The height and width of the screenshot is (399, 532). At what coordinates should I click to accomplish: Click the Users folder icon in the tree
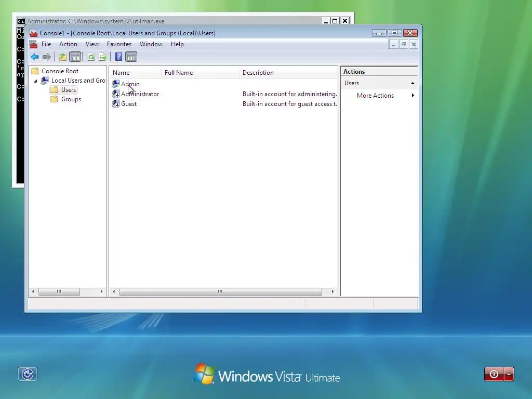pos(54,90)
